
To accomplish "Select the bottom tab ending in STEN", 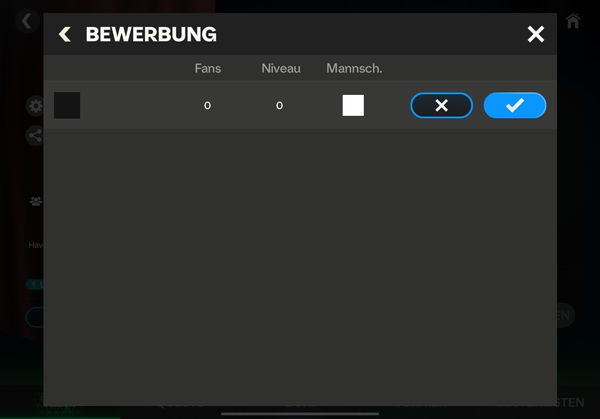I will [570, 403].
